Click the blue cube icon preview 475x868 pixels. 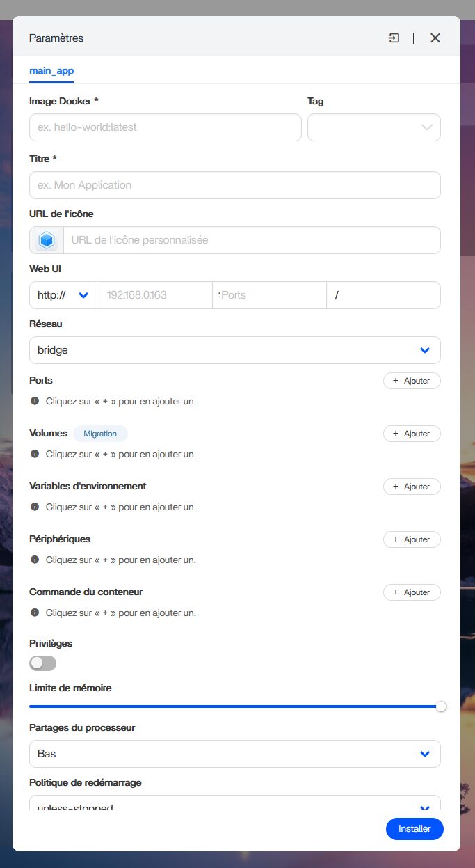pyautogui.click(x=47, y=240)
